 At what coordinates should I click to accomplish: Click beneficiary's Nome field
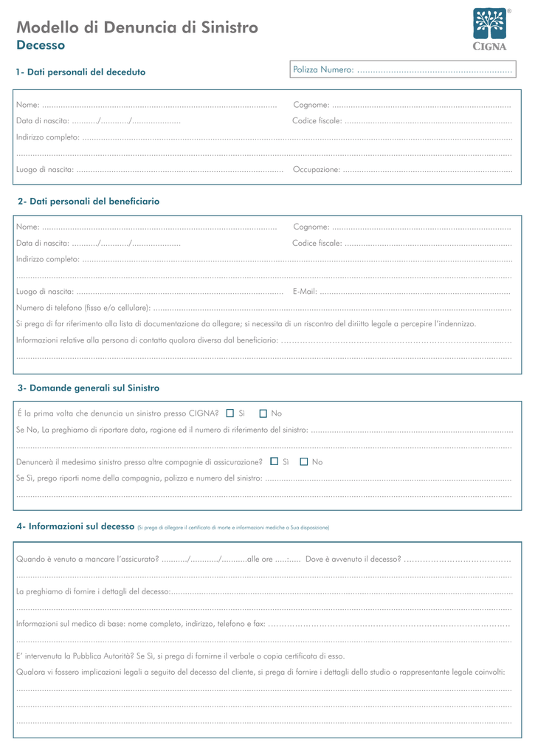pyautogui.click(x=159, y=227)
